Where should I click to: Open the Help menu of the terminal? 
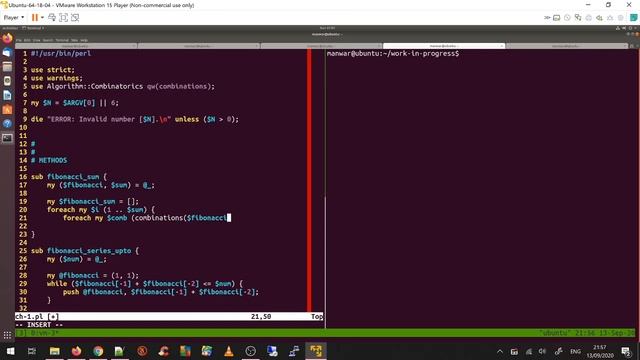(84, 40)
